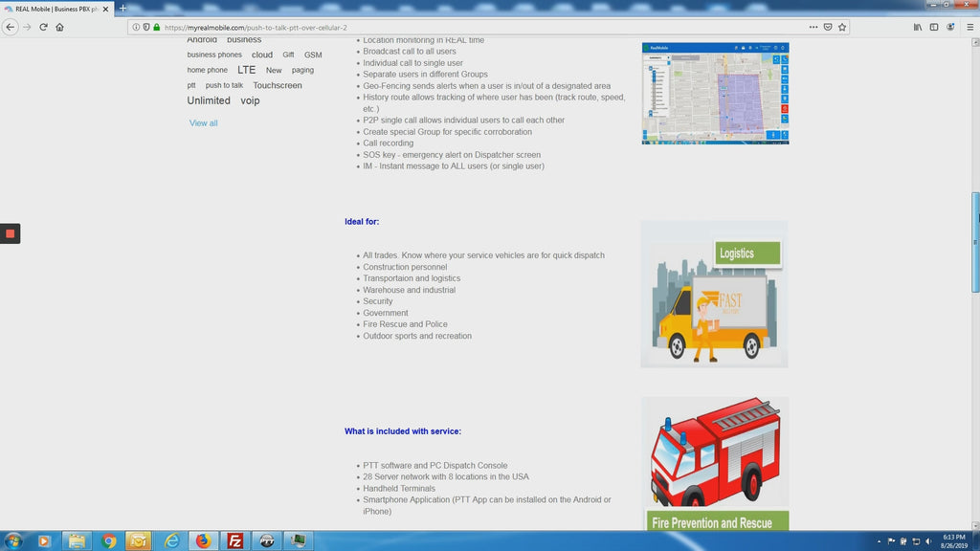Image resolution: width=980 pixels, height=551 pixels.
Task: Open the Fire Prevention and Rescue image
Action: (715, 464)
